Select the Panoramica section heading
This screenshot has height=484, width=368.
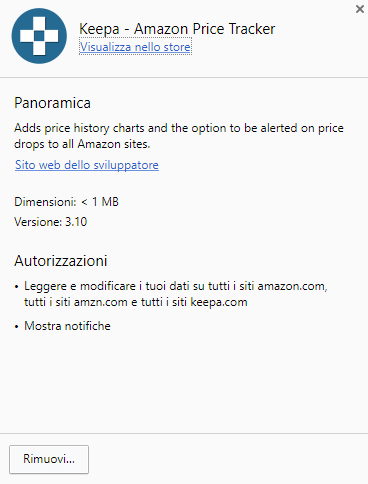(52, 103)
